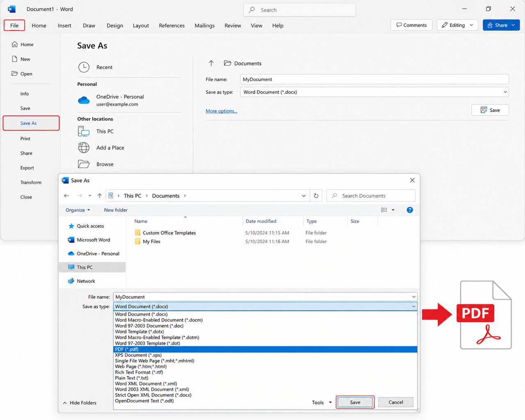Click the Comments button
The image size is (525, 420).
(411, 25)
